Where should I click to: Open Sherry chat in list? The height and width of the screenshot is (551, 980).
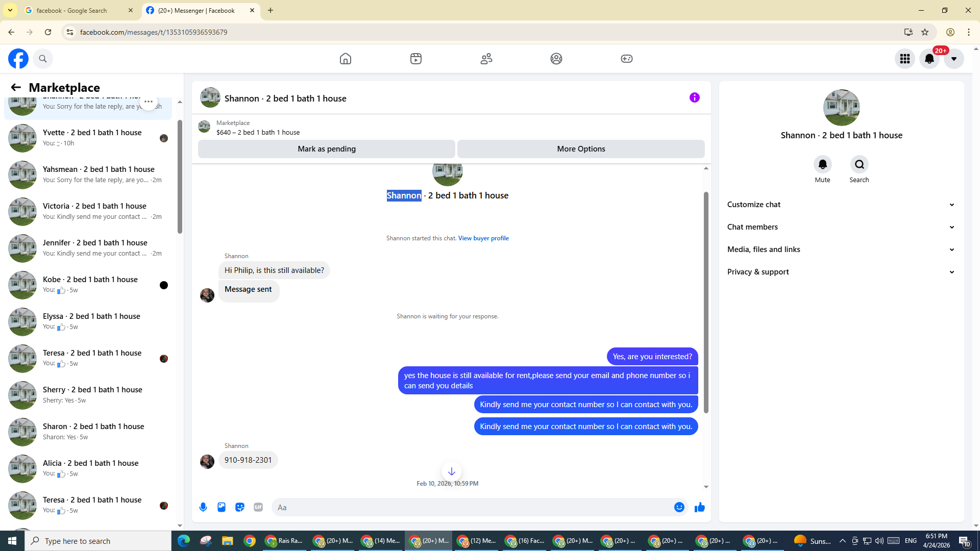point(88,395)
